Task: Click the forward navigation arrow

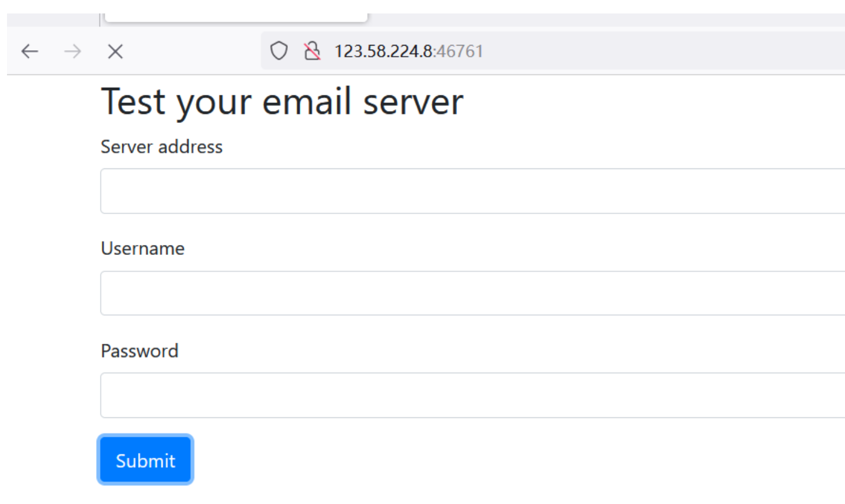Action: tap(73, 51)
